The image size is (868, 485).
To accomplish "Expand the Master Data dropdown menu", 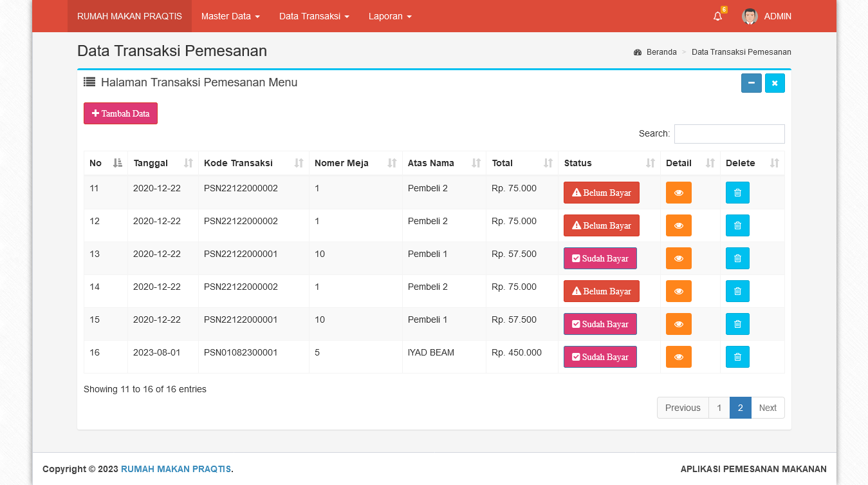I will coord(230,16).
